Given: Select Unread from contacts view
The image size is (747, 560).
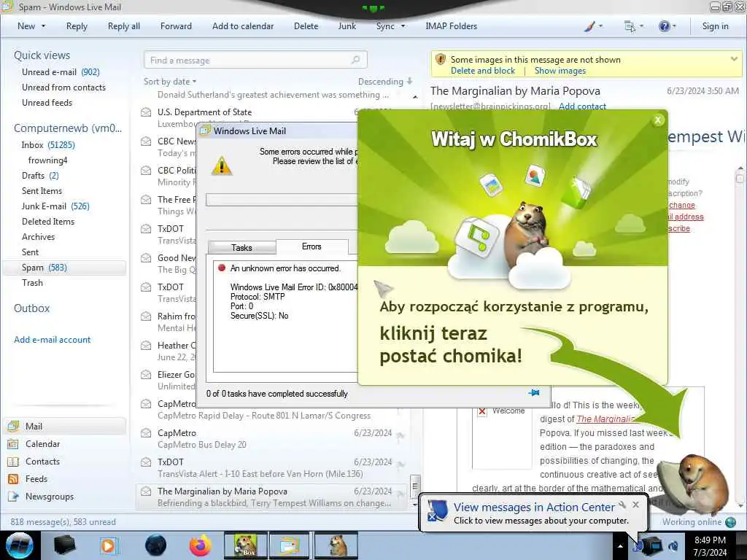Looking at the screenshot, I should coord(64,87).
